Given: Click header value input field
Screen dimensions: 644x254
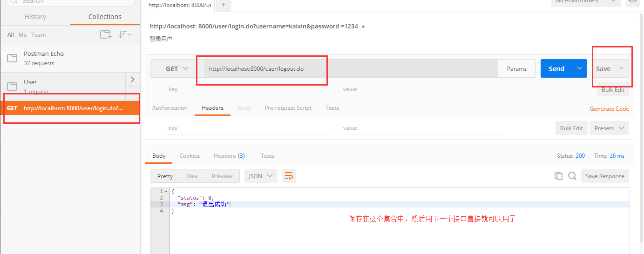Looking at the screenshot, I should tap(421, 128).
